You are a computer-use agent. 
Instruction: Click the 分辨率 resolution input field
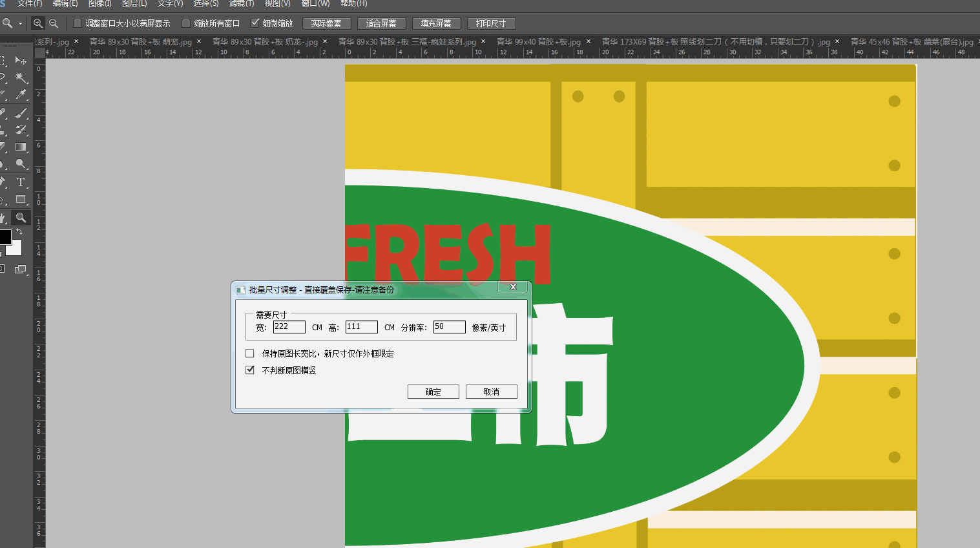[x=450, y=327]
